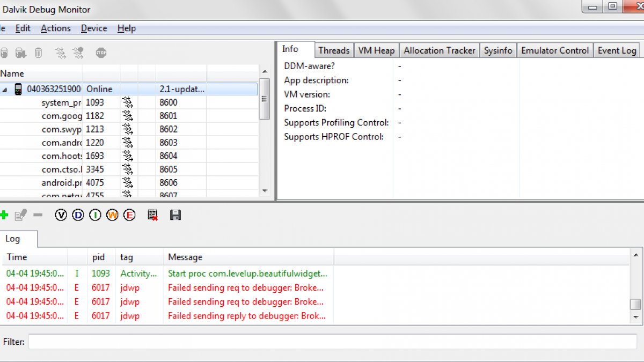The width and height of the screenshot is (644, 362).
Task: Click the Stop Process icon
Action: (x=101, y=53)
